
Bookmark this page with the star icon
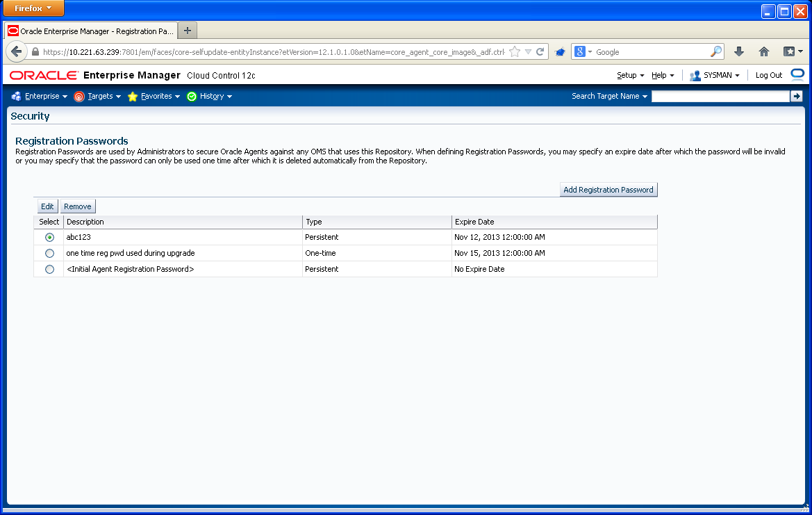point(514,52)
